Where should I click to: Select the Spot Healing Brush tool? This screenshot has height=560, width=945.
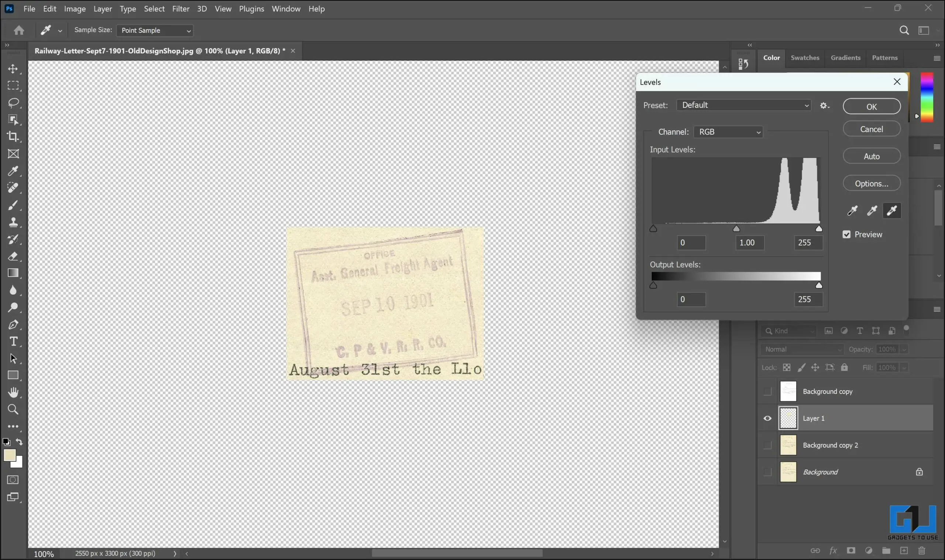[x=13, y=188]
